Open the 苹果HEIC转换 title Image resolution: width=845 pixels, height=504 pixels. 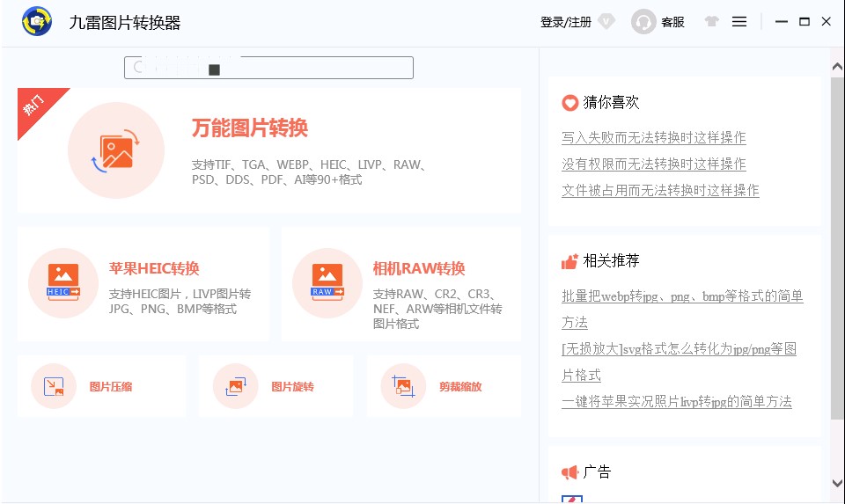click(154, 268)
